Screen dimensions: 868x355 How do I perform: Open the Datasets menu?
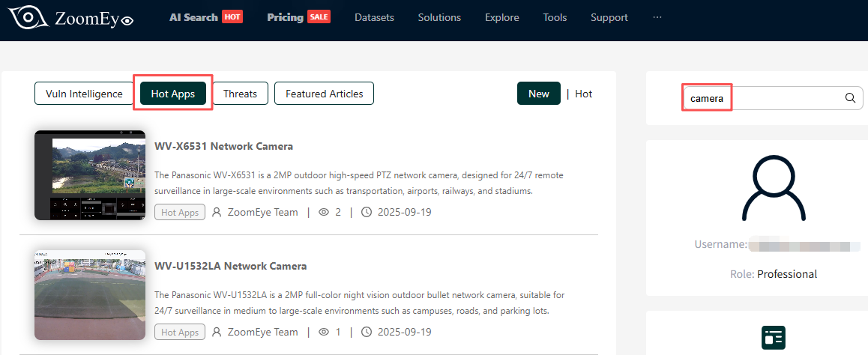point(374,18)
